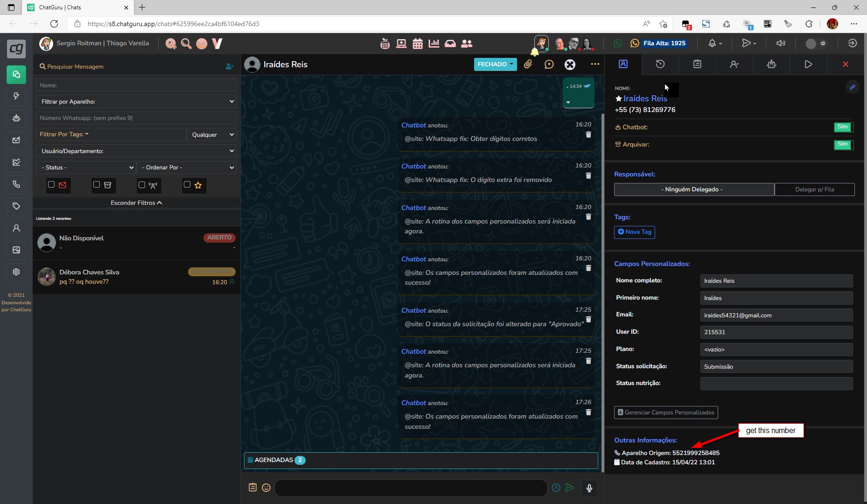
Task: Click the Email custom field input
Action: tap(776, 315)
